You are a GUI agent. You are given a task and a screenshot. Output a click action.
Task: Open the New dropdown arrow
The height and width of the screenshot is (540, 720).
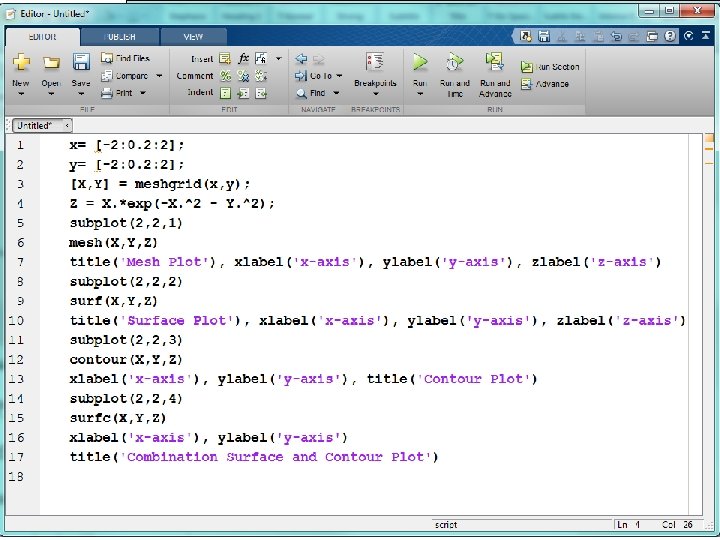point(21,94)
